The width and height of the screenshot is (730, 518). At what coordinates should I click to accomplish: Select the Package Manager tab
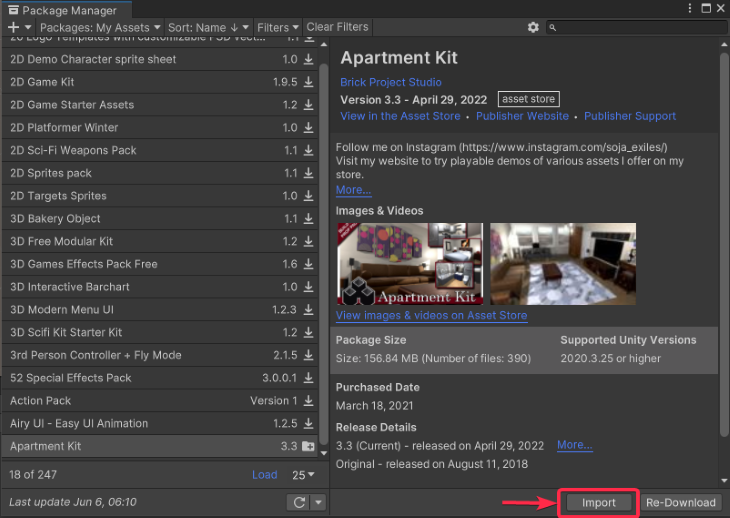67,10
